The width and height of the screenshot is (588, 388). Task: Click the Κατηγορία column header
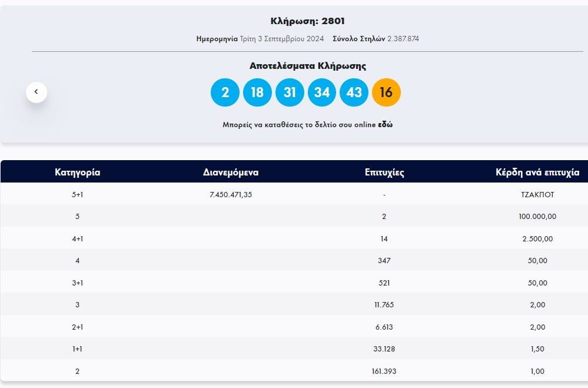(77, 173)
